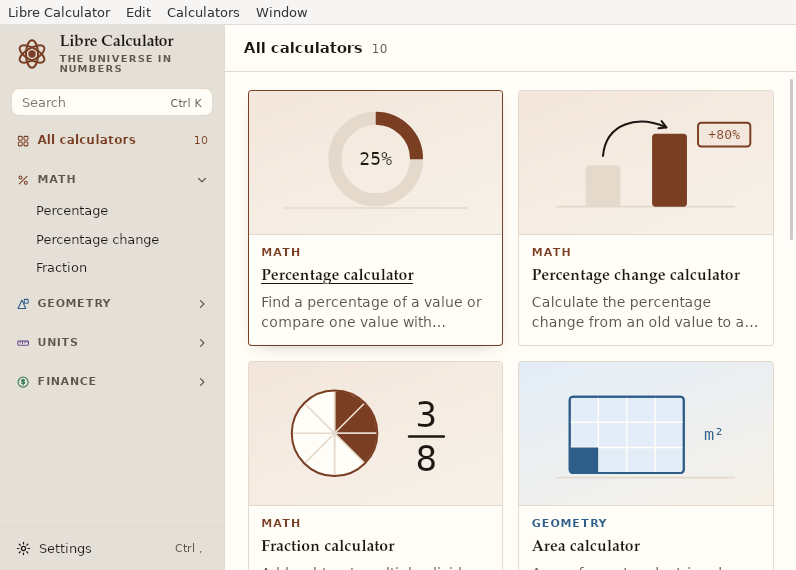Click the Geometry category label

pos(74,303)
